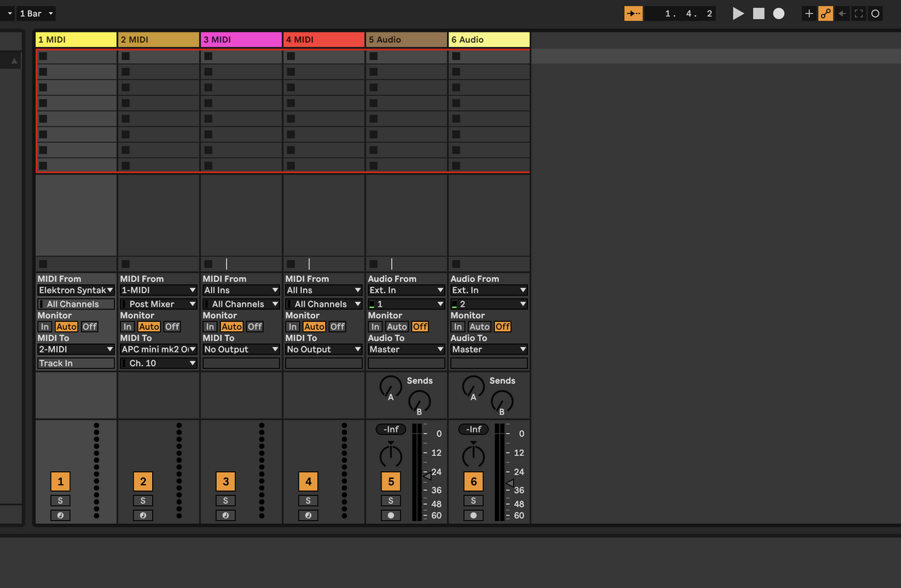Click the 3 MIDI track's clip stop button
Viewport: 901px width, 588px height.
tap(208, 264)
